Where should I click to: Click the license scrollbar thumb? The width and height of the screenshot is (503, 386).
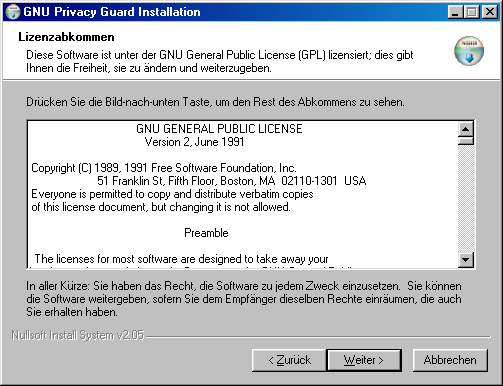click(466, 140)
